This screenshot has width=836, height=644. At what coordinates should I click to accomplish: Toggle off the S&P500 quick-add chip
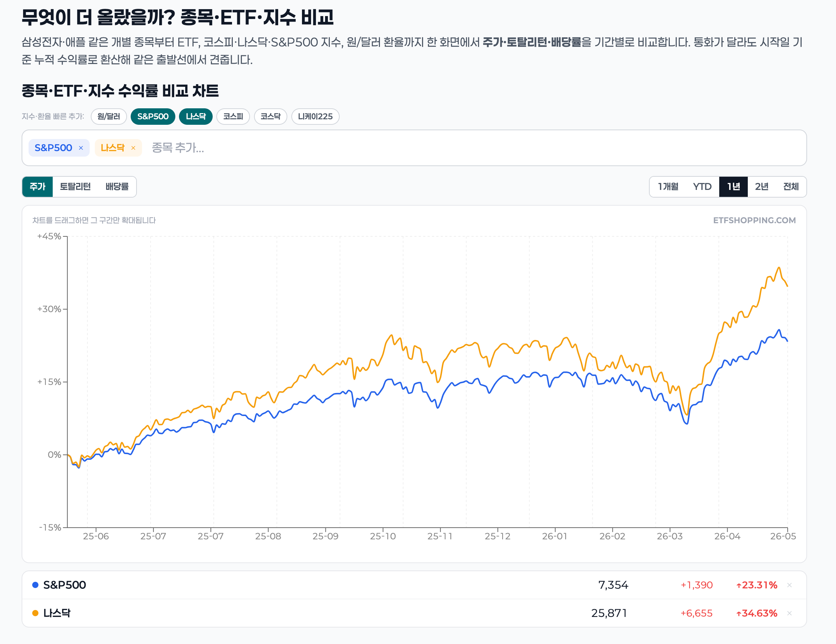(x=153, y=117)
